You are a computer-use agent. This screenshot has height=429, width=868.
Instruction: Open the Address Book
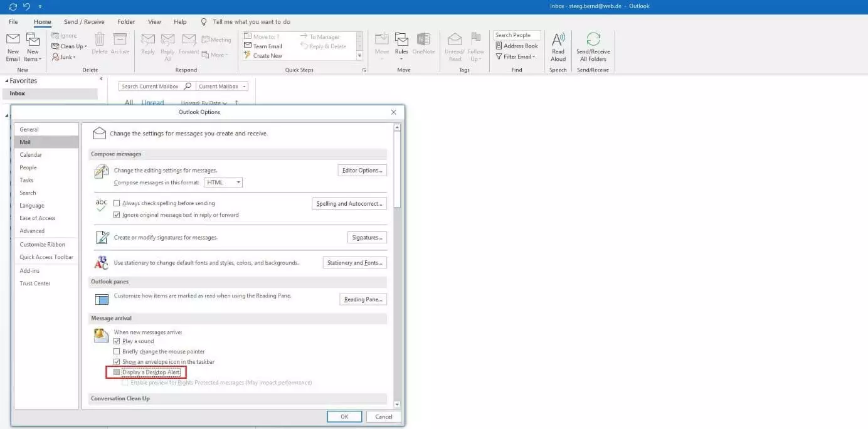[x=516, y=46]
